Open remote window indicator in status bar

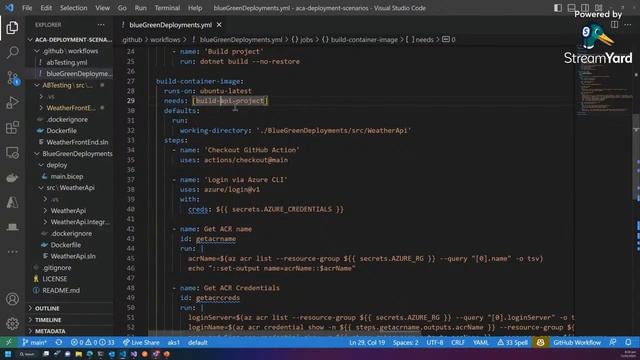[8, 342]
